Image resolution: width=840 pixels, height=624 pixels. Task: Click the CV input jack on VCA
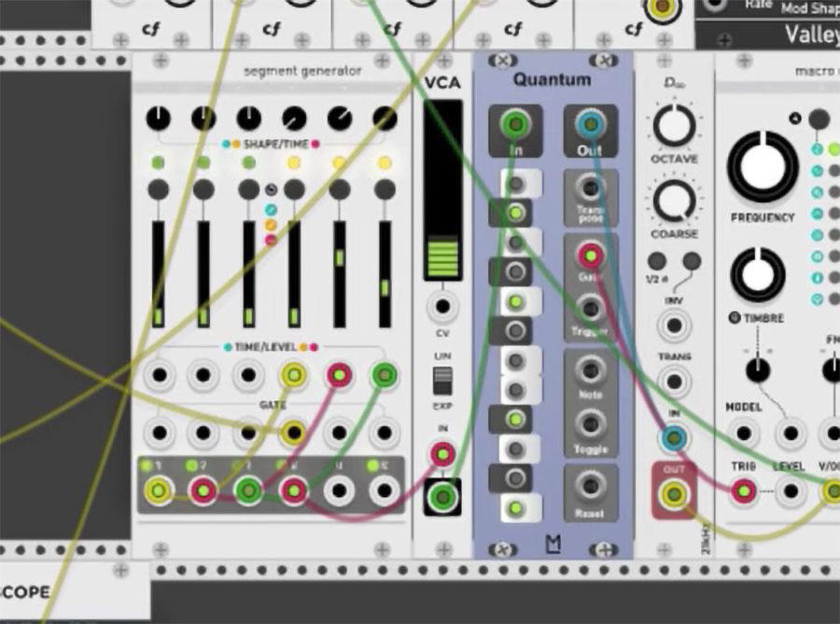(x=442, y=307)
